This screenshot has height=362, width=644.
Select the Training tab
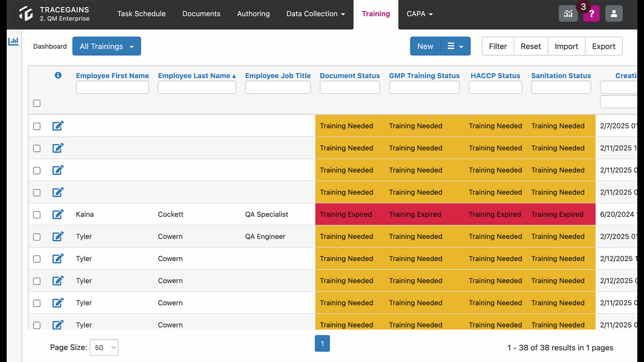[x=376, y=14]
